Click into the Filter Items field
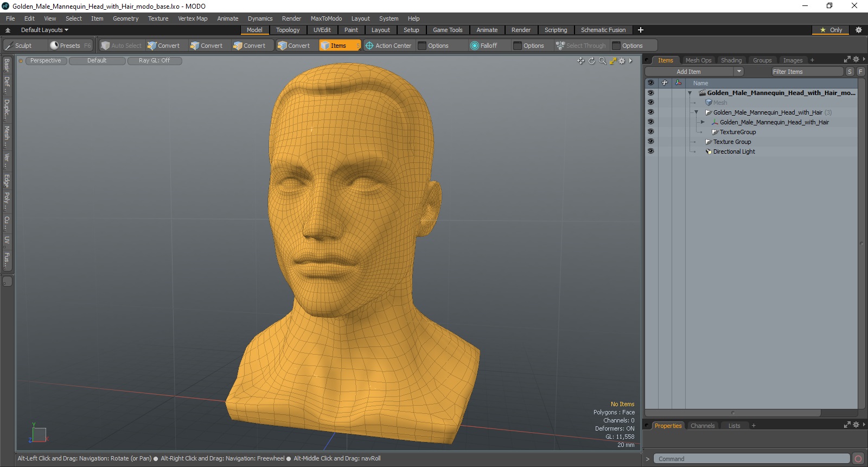868x467 pixels. pyautogui.click(x=807, y=72)
